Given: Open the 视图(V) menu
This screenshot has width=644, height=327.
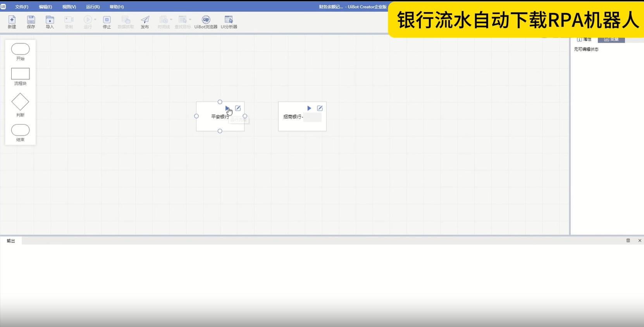Looking at the screenshot, I should coord(69,7).
